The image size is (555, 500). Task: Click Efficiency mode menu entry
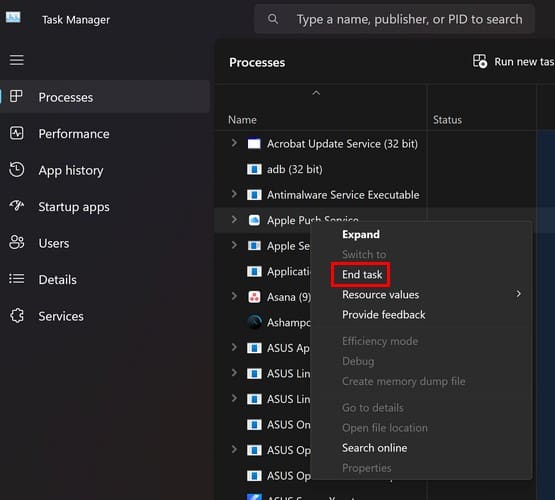pos(380,341)
